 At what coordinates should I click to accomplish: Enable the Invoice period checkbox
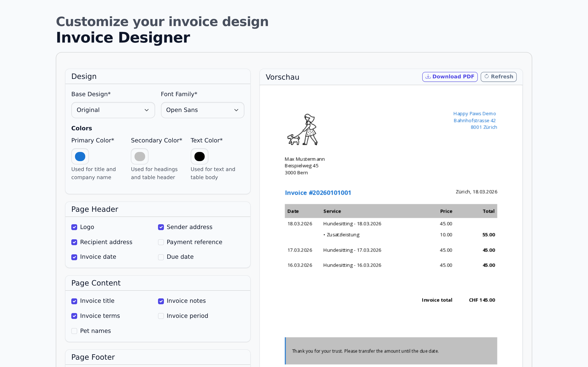click(x=161, y=316)
